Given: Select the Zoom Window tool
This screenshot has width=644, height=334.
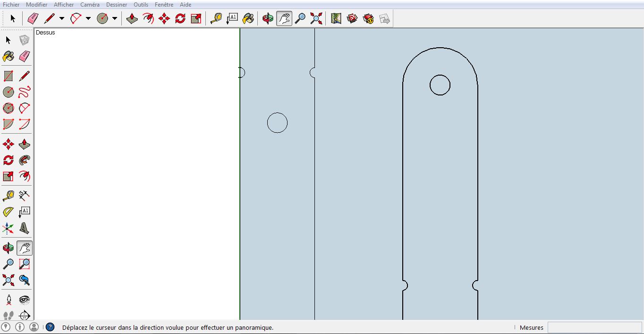Looking at the screenshot, I should coord(25,264).
